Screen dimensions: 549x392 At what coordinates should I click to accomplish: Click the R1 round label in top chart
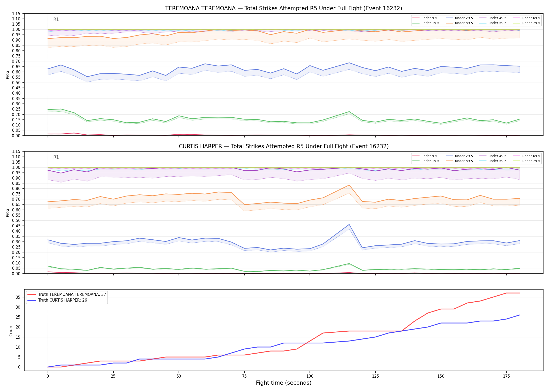click(56, 19)
